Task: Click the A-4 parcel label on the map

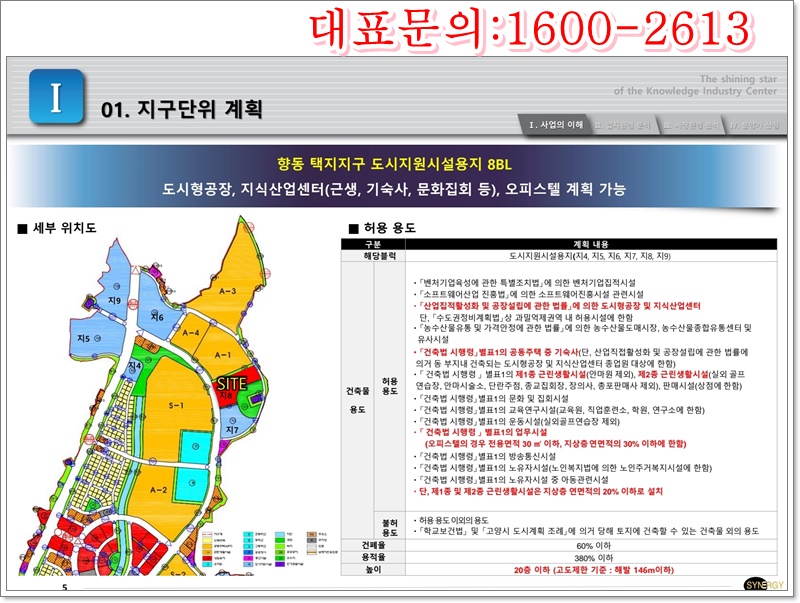Action: pyautogui.click(x=191, y=333)
